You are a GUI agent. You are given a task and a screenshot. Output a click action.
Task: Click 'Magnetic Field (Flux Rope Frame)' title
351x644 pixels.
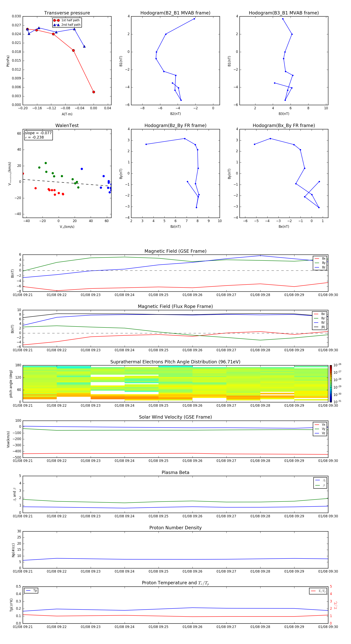[x=175, y=307]
